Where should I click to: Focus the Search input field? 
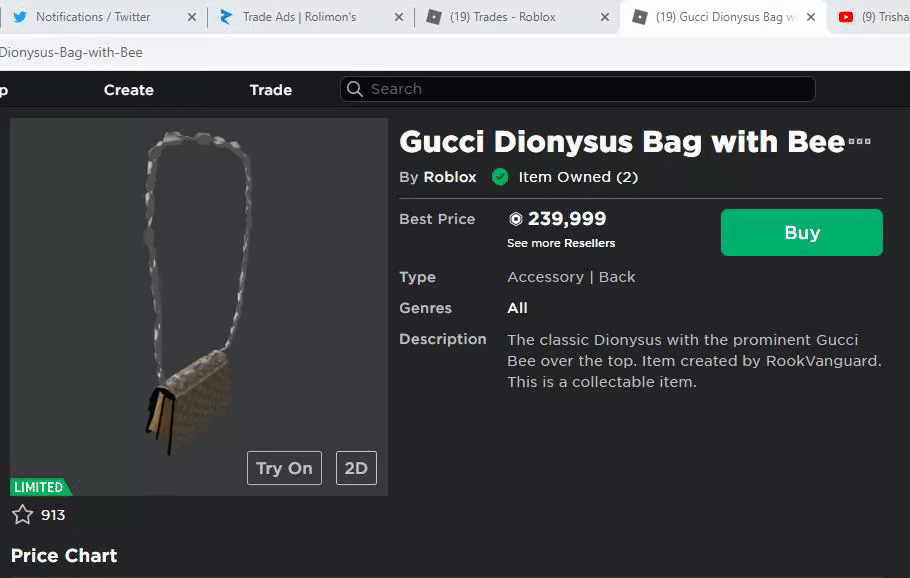pos(590,89)
